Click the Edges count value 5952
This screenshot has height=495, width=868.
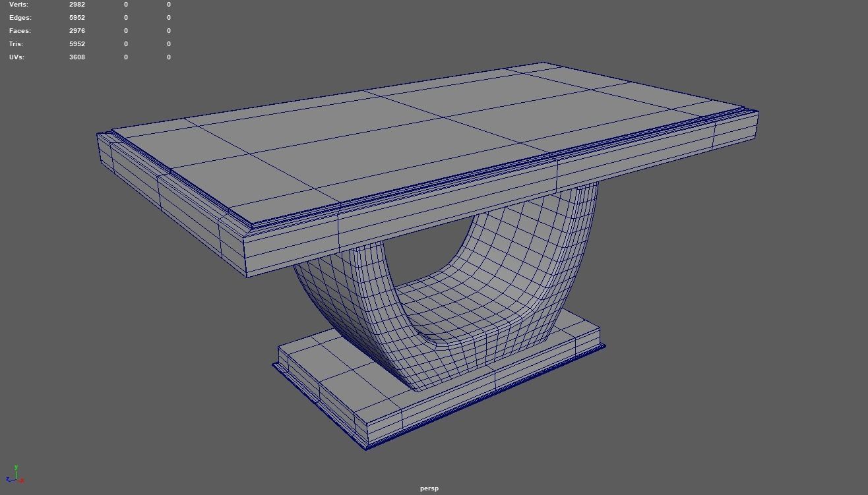click(x=77, y=18)
